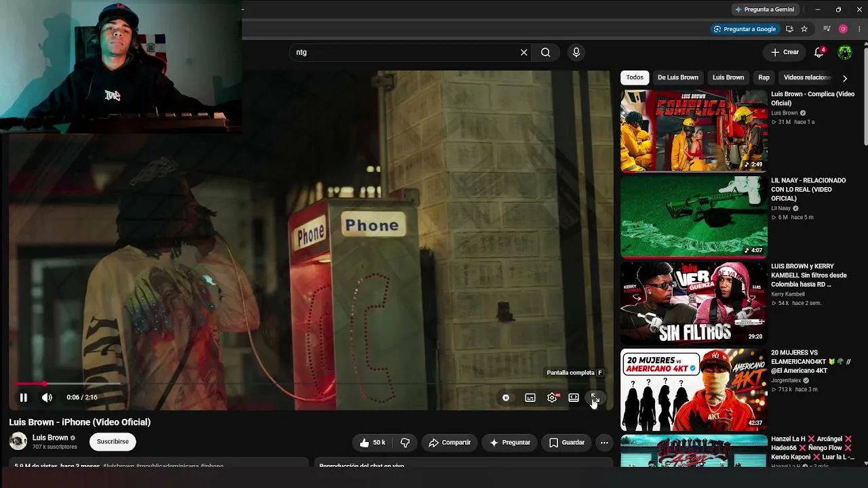
Task: Pause the video with the pause button
Action: point(23,398)
